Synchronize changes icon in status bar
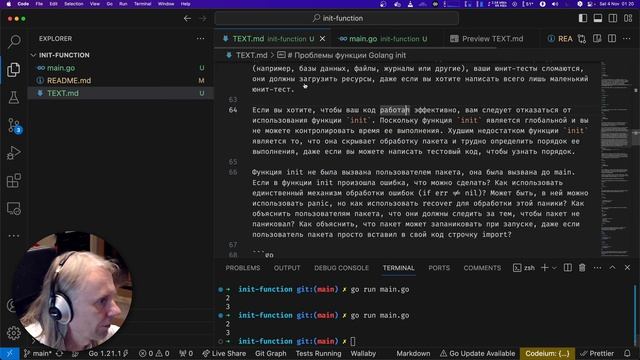The height and width of the screenshot is (360, 640). click(60, 353)
